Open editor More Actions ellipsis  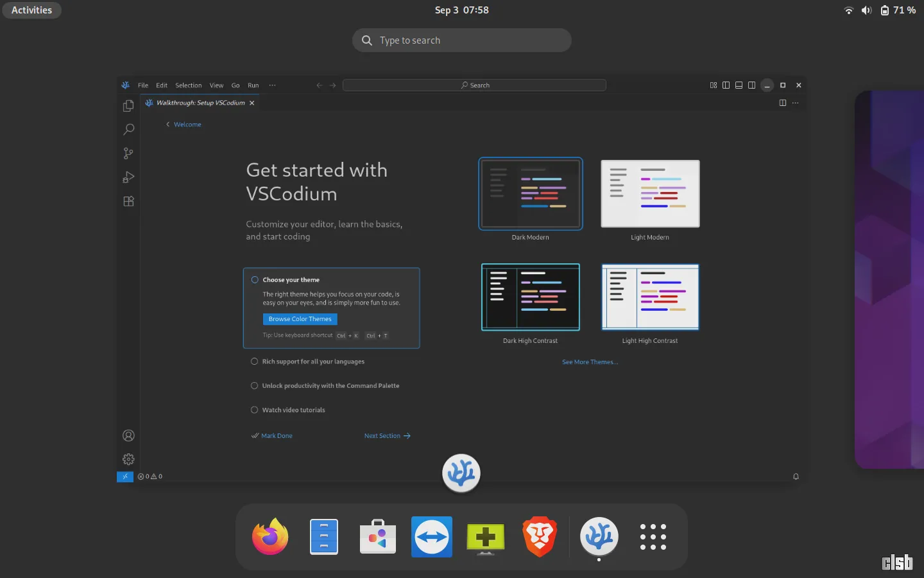(796, 103)
